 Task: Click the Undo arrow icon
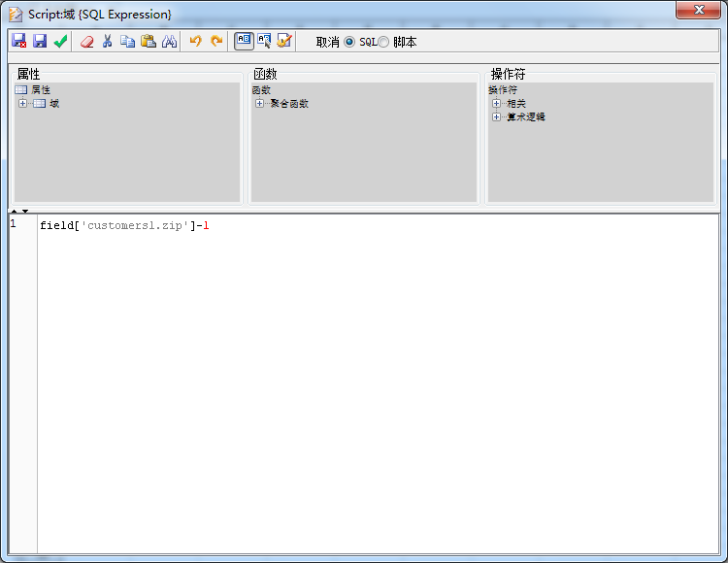coord(195,42)
